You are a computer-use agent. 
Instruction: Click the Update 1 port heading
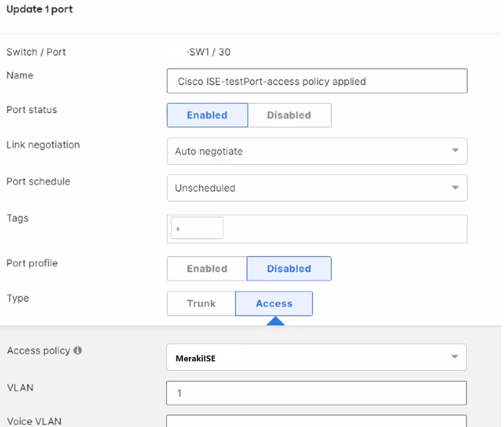pos(39,9)
